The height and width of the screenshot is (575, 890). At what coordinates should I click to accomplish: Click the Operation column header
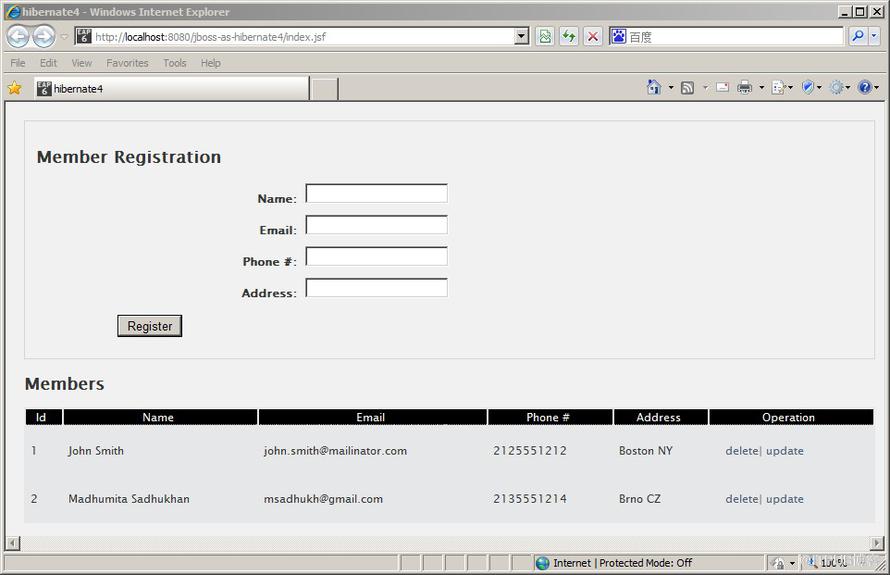click(x=791, y=417)
